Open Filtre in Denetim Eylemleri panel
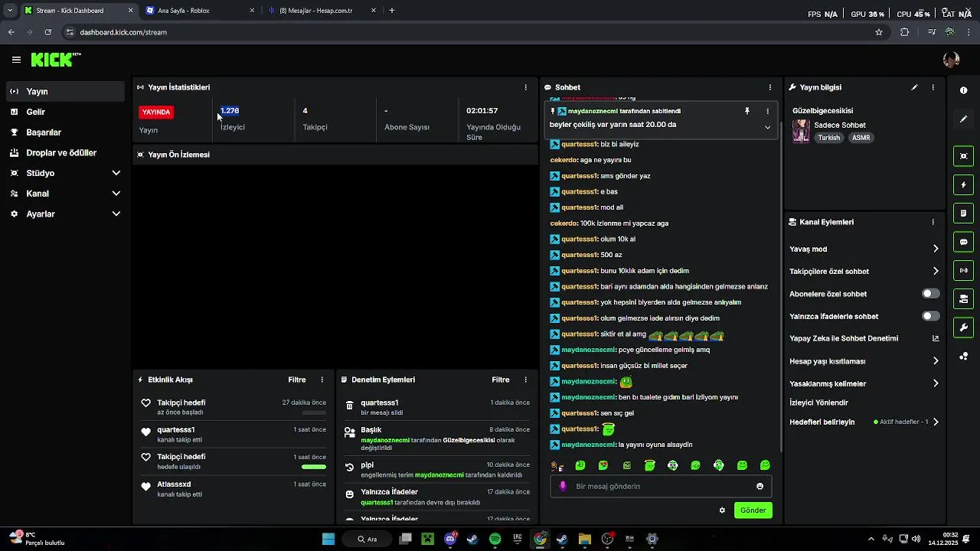980x551 pixels. click(x=501, y=380)
